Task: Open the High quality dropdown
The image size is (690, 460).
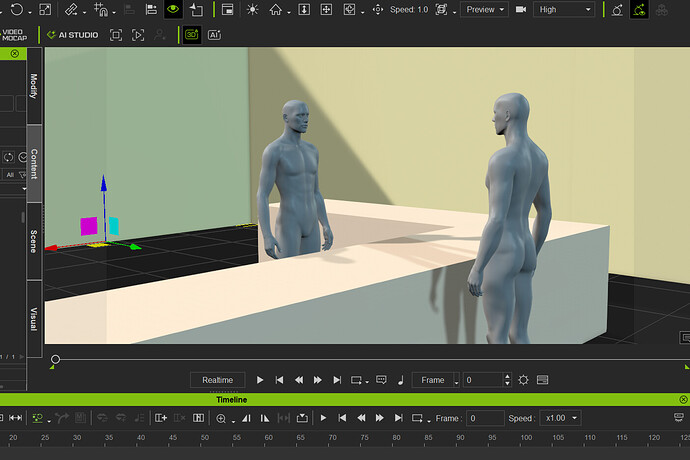Action: (564, 9)
